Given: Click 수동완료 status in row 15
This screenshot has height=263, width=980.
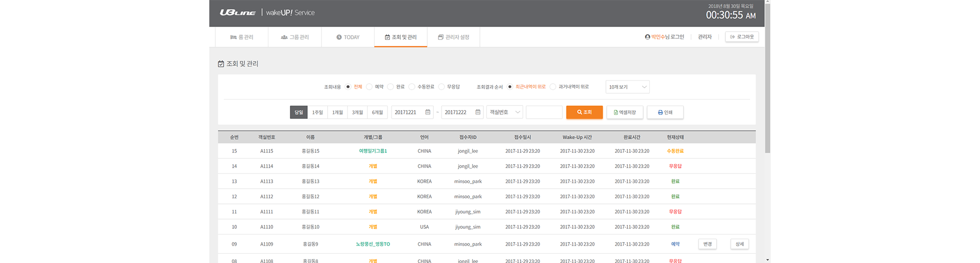Looking at the screenshot, I should click(x=675, y=151).
